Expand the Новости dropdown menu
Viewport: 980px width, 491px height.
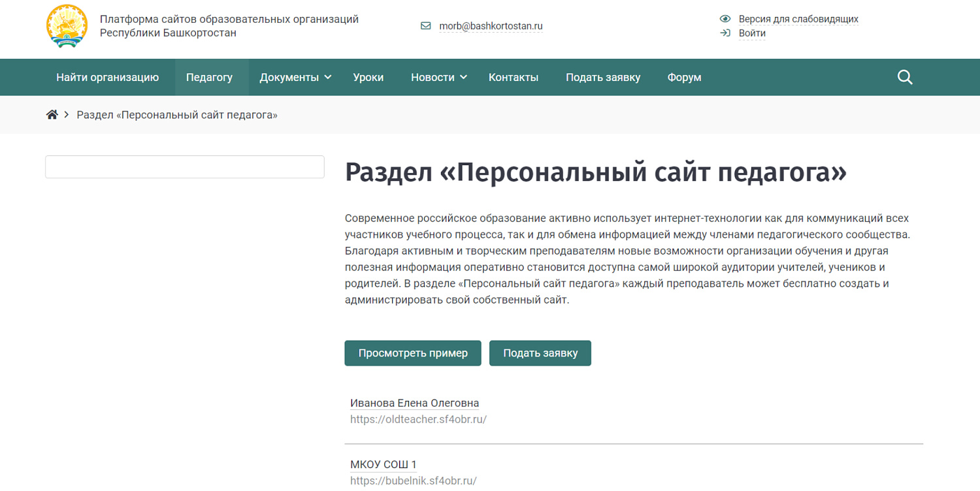(438, 77)
